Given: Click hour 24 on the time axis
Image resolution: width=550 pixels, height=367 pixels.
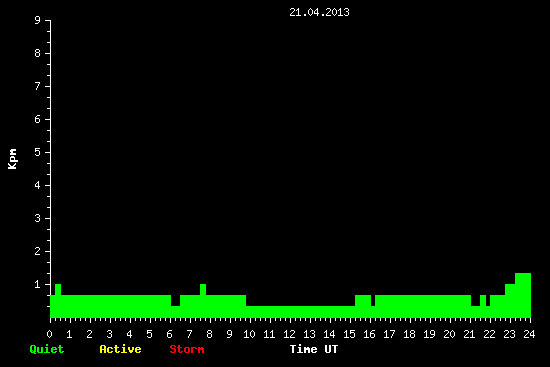Looking at the screenshot, I should [x=529, y=334].
